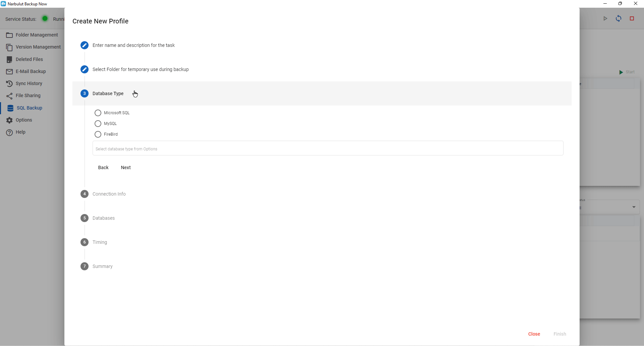Open the 'Select Folder for temporary use' step

point(141,69)
